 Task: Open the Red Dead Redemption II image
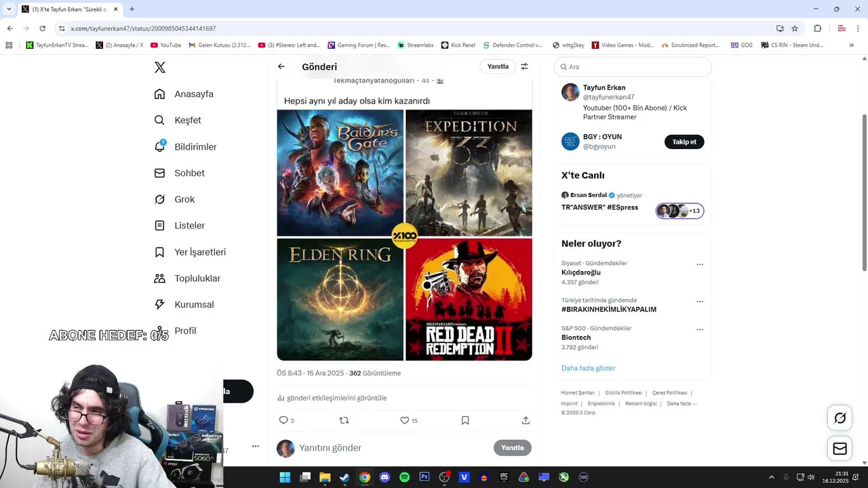coord(469,299)
